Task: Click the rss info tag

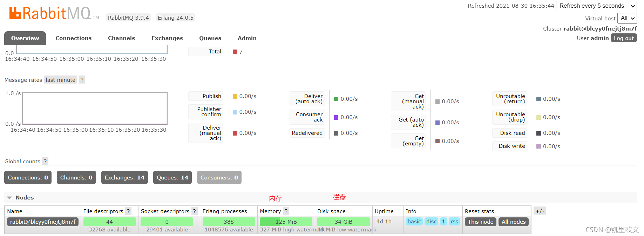Action: 454,221
